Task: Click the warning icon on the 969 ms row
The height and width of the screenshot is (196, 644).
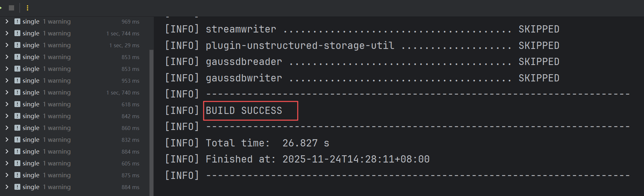Action: point(17,21)
